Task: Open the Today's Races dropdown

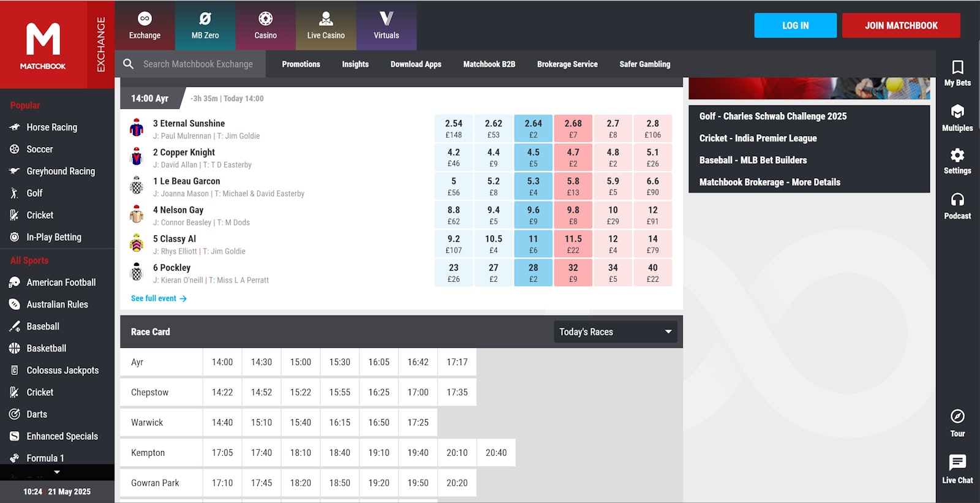Action: tap(615, 331)
